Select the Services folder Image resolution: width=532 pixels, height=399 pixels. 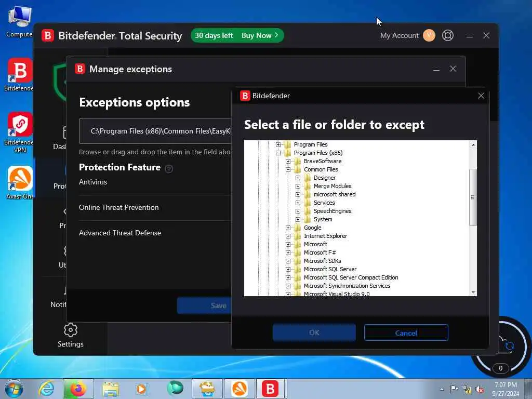pyautogui.click(x=324, y=203)
